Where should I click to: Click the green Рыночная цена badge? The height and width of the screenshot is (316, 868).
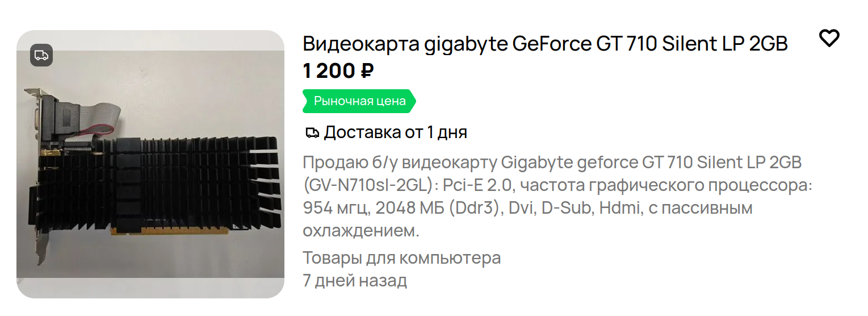coord(359,101)
